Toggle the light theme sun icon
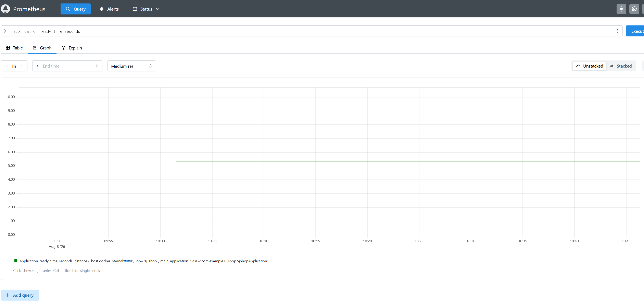 pos(621,9)
